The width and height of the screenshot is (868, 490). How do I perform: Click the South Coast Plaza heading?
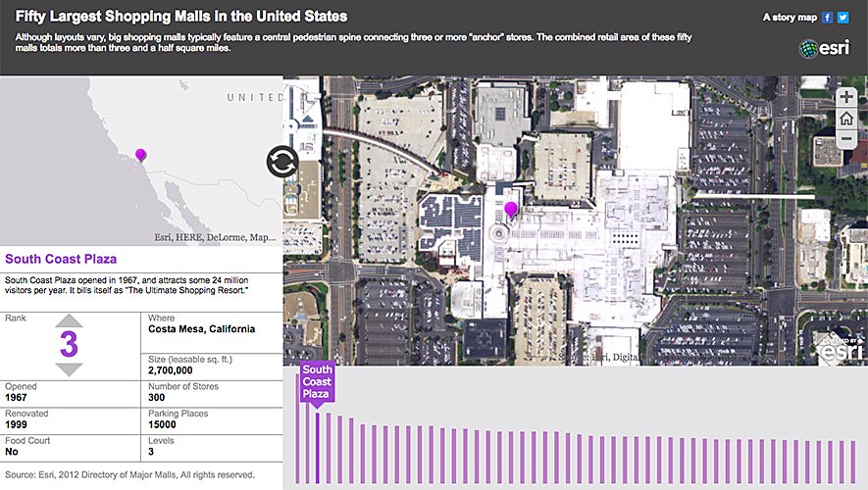pos(61,259)
